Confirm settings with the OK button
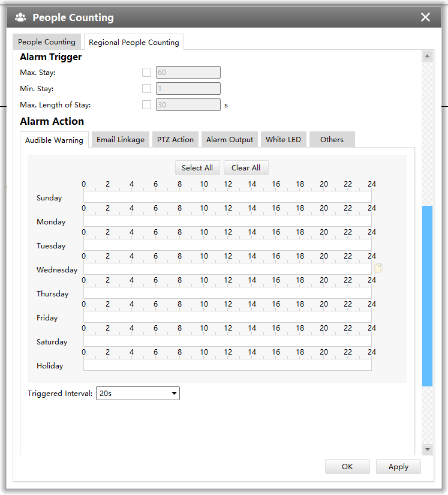Viewport: 448px width, 495px height. click(x=347, y=467)
